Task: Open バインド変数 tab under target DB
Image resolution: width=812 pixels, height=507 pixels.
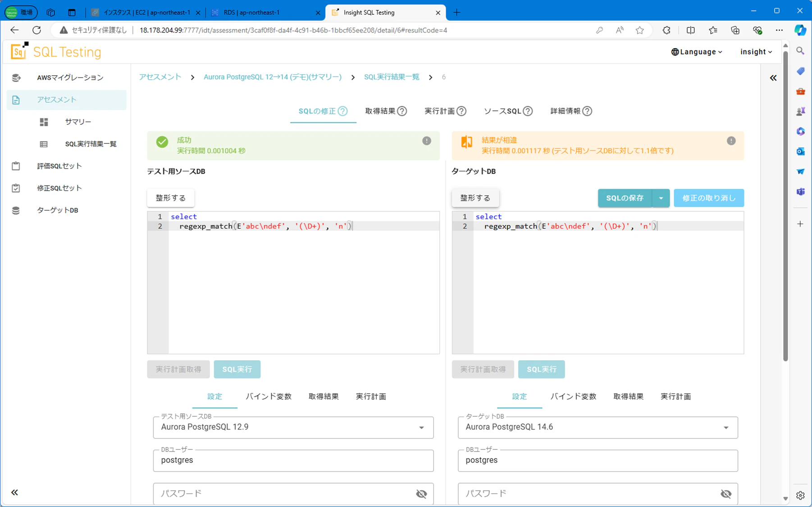Action: pos(573,397)
